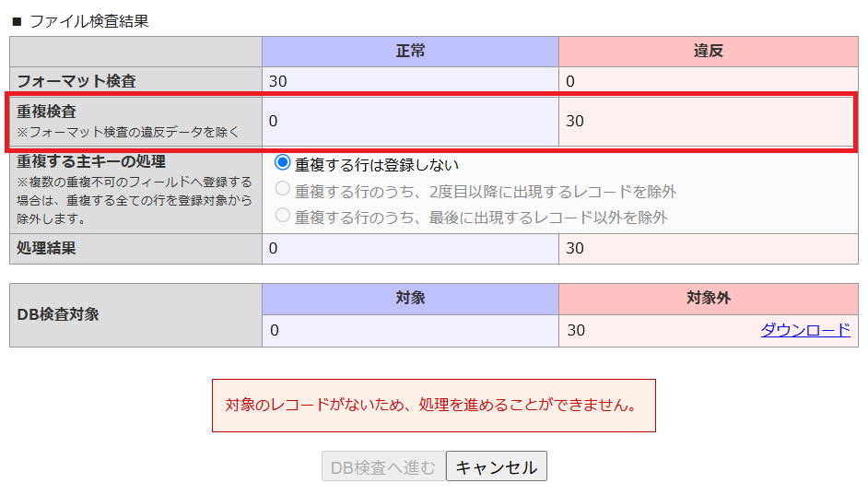
Task: Click the 重複検査 違反 value 30
Action: coord(575,122)
